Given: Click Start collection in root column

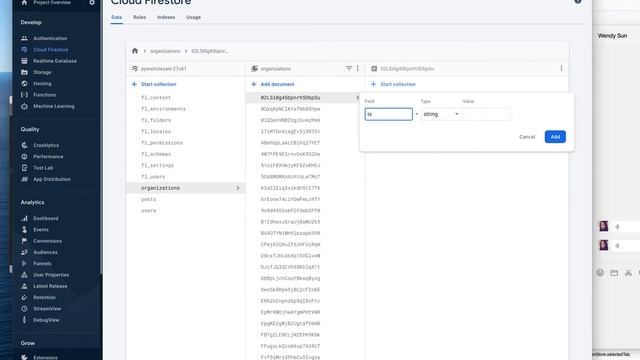Looking at the screenshot, I should (x=154, y=84).
